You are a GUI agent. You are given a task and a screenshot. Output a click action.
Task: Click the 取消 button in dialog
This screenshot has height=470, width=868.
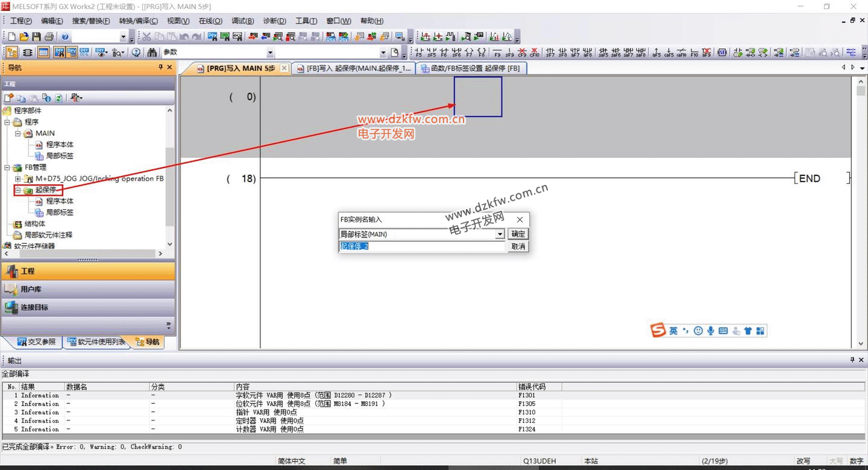[518, 246]
